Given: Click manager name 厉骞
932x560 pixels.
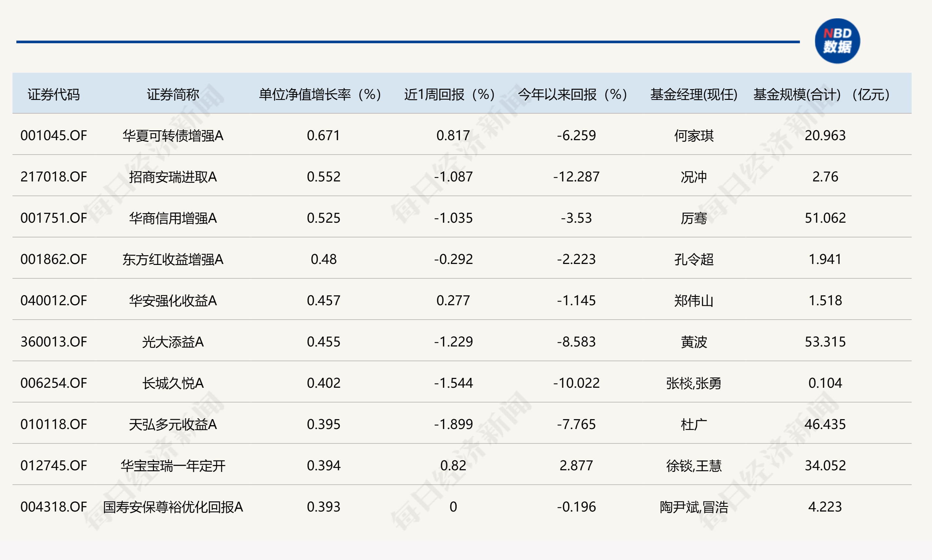Looking at the screenshot, I should tap(694, 218).
